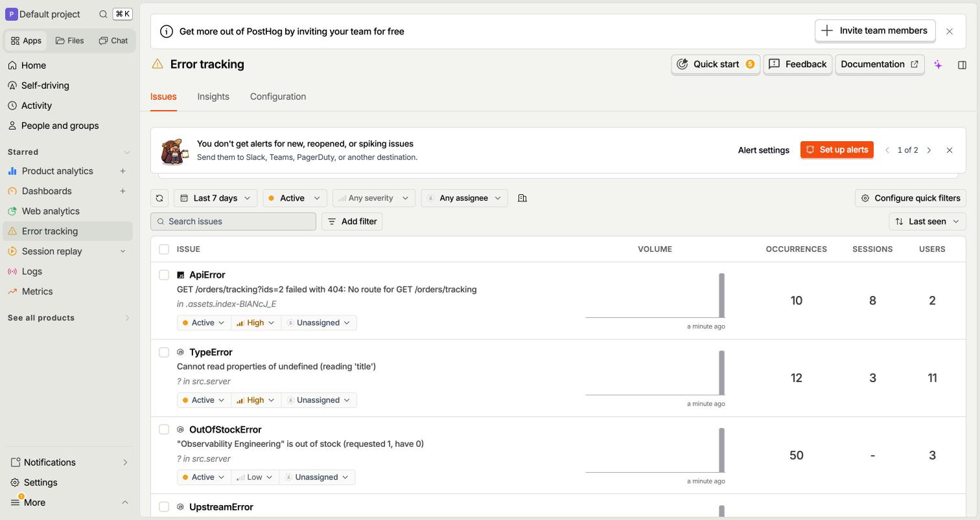Switch to the Configuration tab
Screen dimensions: 980x520
point(278,96)
